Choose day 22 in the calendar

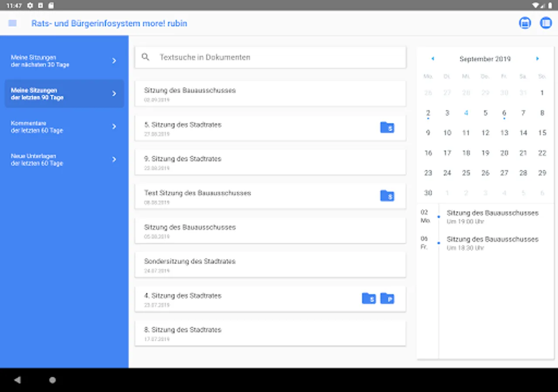[542, 153]
